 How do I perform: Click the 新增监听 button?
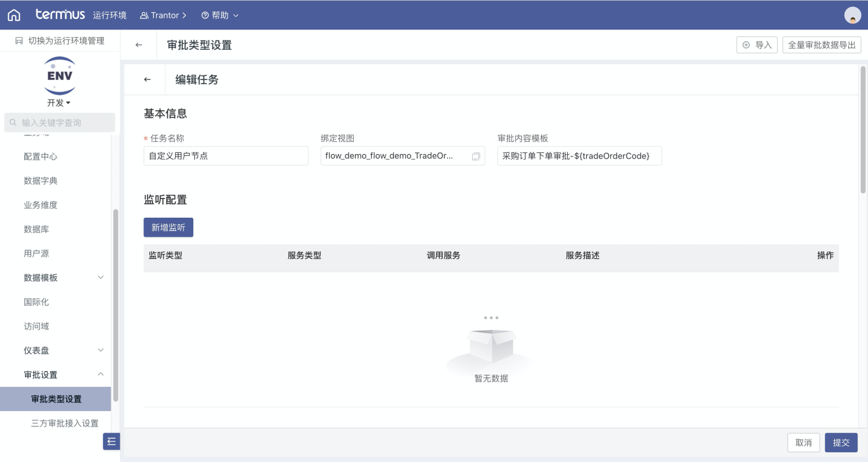tap(168, 228)
